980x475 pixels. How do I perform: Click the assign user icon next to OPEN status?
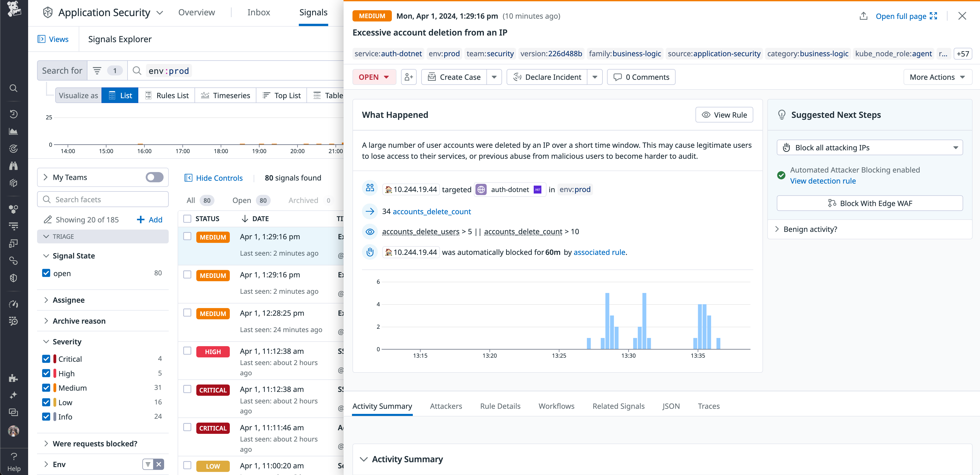[409, 77]
